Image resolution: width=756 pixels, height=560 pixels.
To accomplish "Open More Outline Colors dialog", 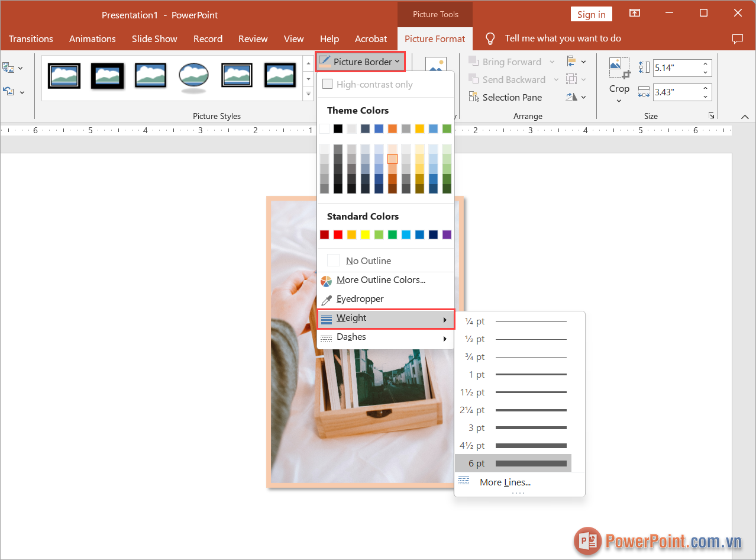I will pyautogui.click(x=386, y=280).
